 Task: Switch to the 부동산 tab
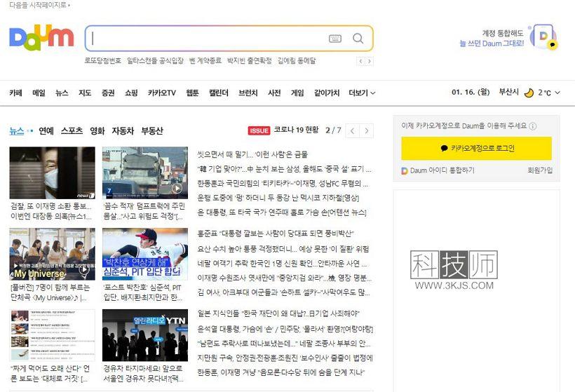[152, 131]
